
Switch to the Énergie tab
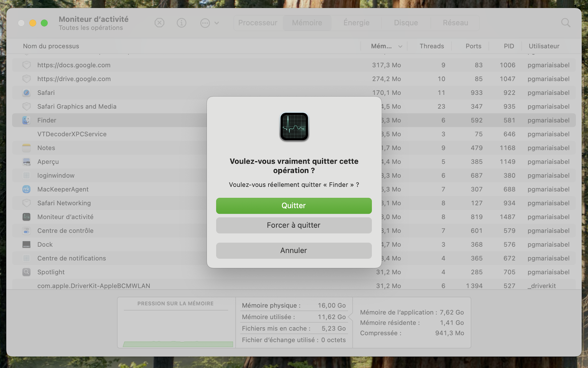pyautogui.click(x=356, y=23)
